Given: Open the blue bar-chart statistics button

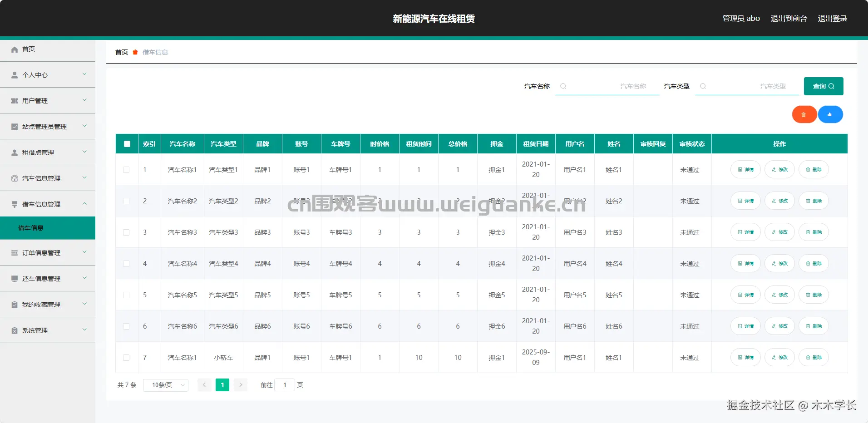Looking at the screenshot, I should 830,114.
